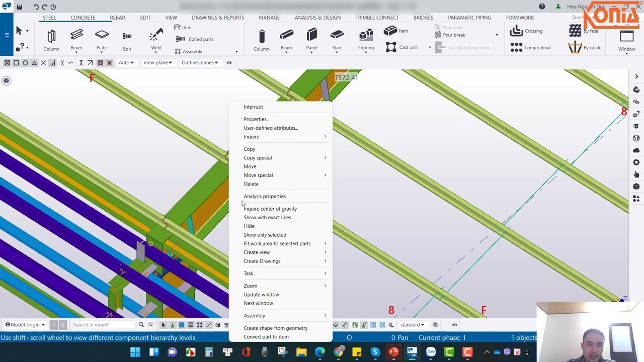644x362 pixels.
Task: Expand the Pour break dropdown arrow
Action: click(x=497, y=35)
